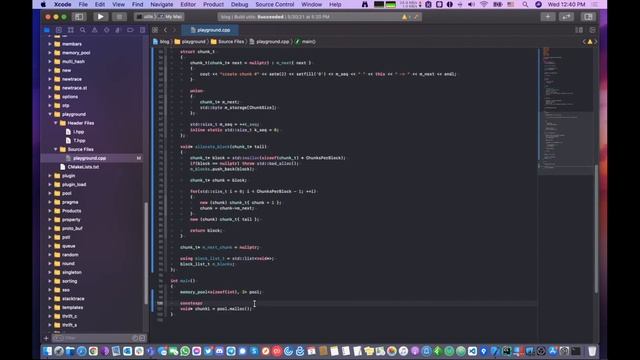Open the My Mac destination dropdown
This screenshot has width=640, height=360.
point(171,17)
